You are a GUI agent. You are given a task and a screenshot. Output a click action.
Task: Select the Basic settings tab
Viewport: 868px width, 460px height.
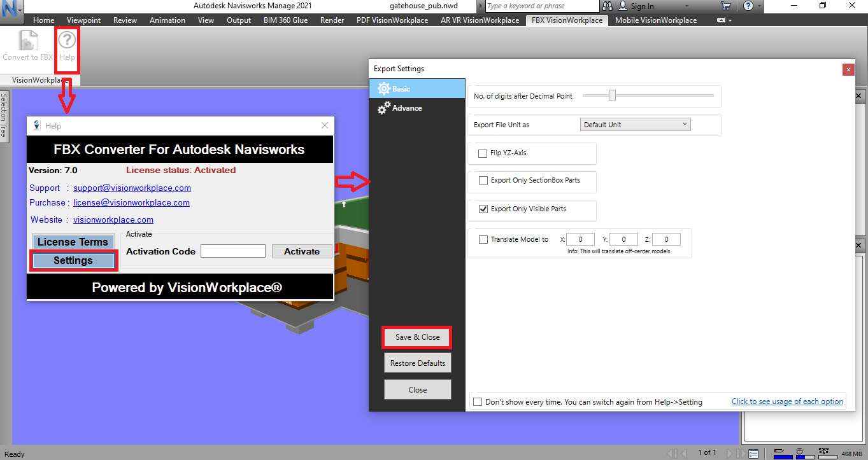pos(417,88)
